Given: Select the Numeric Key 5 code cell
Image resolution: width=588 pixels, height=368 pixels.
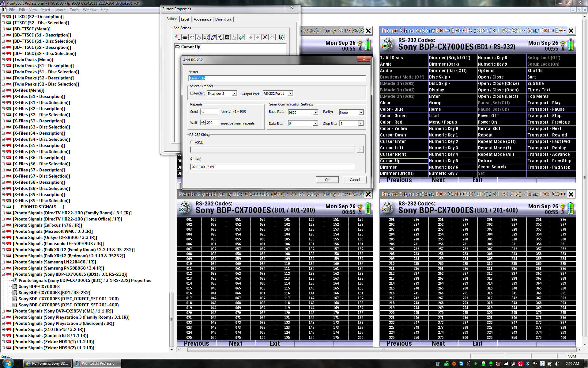Looking at the screenshot, I should [x=453, y=161].
